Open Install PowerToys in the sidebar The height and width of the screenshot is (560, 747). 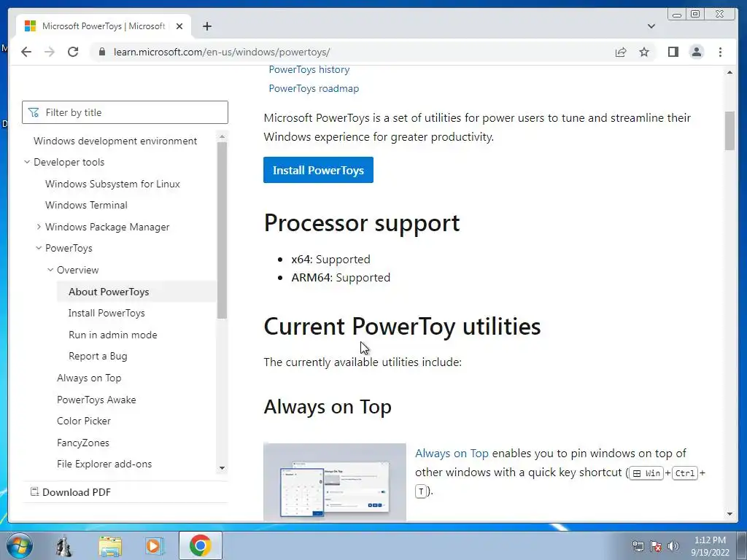pos(107,314)
